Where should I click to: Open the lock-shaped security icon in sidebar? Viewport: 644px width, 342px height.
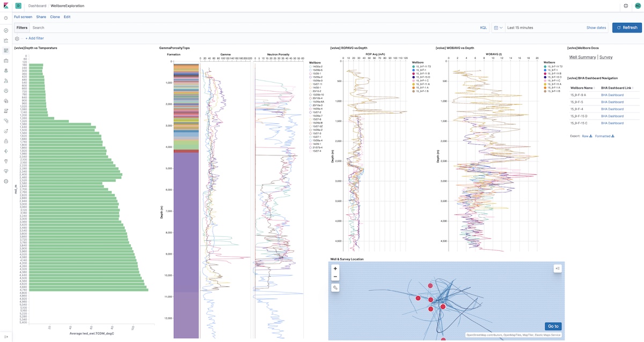coord(6,141)
